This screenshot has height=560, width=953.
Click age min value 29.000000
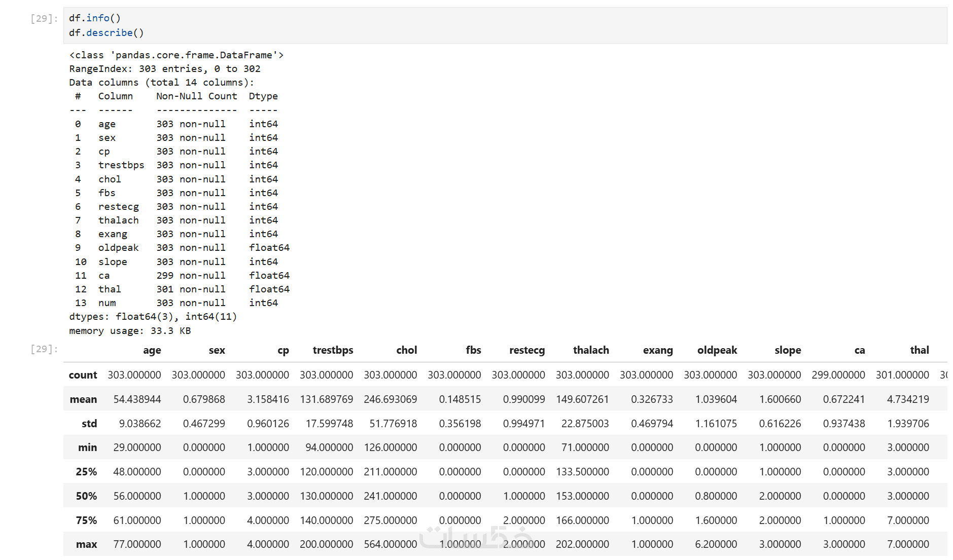137,447
